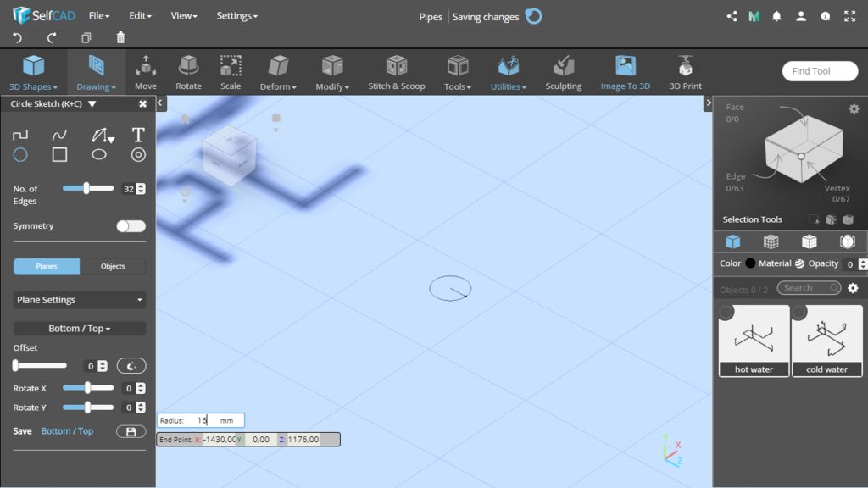
Task: Open the Settings menu
Action: [x=237, y=16]
